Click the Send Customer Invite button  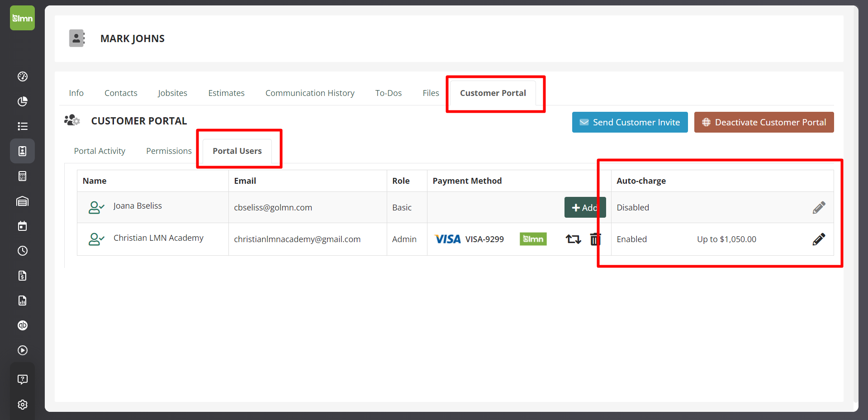(x=630, y=122)
